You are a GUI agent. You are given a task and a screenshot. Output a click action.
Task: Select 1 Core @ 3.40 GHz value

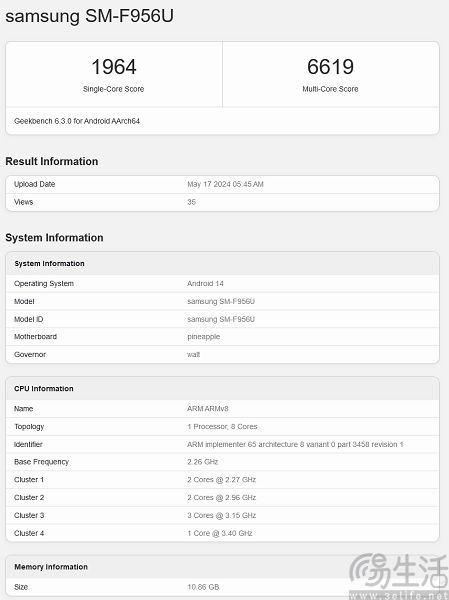(x=220, y=533)
